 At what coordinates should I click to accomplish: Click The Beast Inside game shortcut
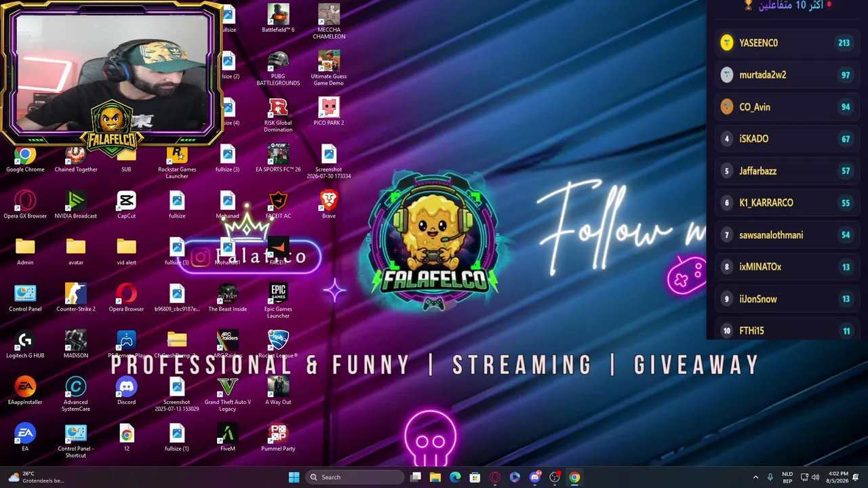pyautogui.click(x=227, y=298)
